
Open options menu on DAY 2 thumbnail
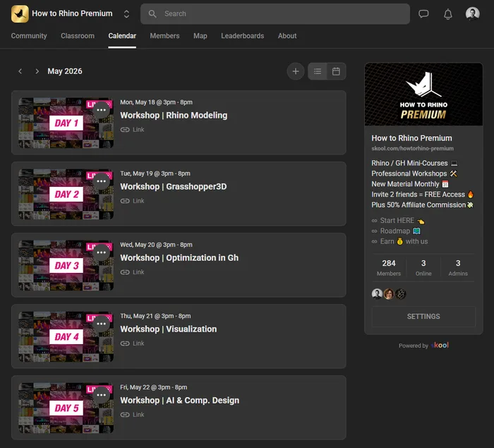coord(101,181)
